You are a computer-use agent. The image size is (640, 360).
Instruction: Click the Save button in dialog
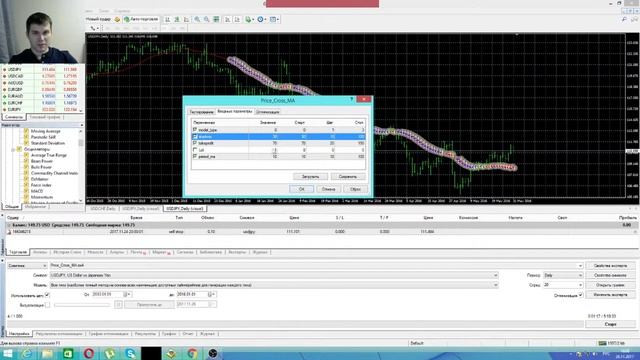(x=348, y=177)
